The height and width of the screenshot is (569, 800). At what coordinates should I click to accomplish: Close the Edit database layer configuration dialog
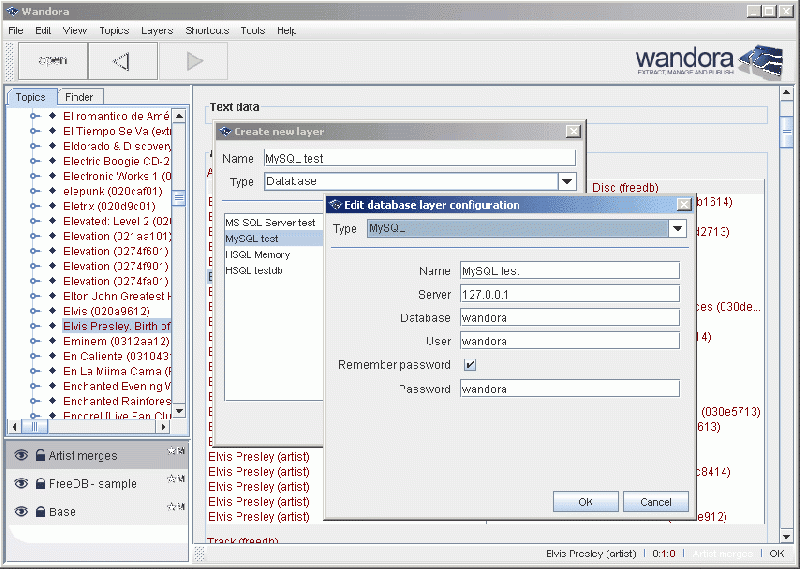click(684, 204)
